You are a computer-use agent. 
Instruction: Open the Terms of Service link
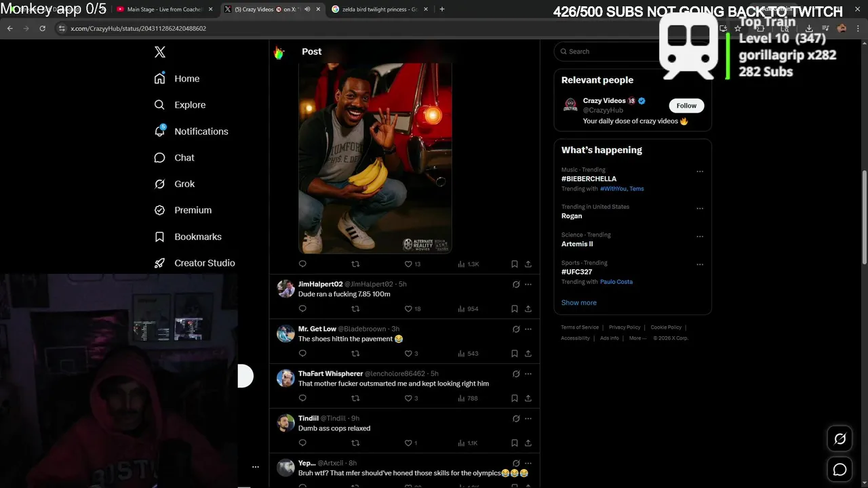pos(580,327)
